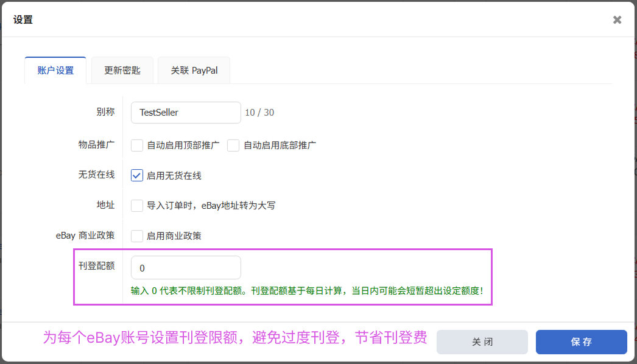Viewport: 637px width, 364px height.
Task: Click the blue 保存 button
Action: point(581,342)
